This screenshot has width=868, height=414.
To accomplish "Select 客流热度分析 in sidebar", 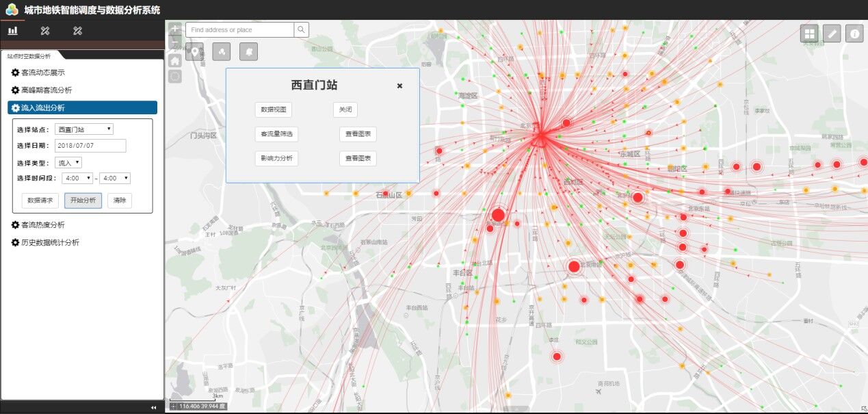I will pos(42,224).
